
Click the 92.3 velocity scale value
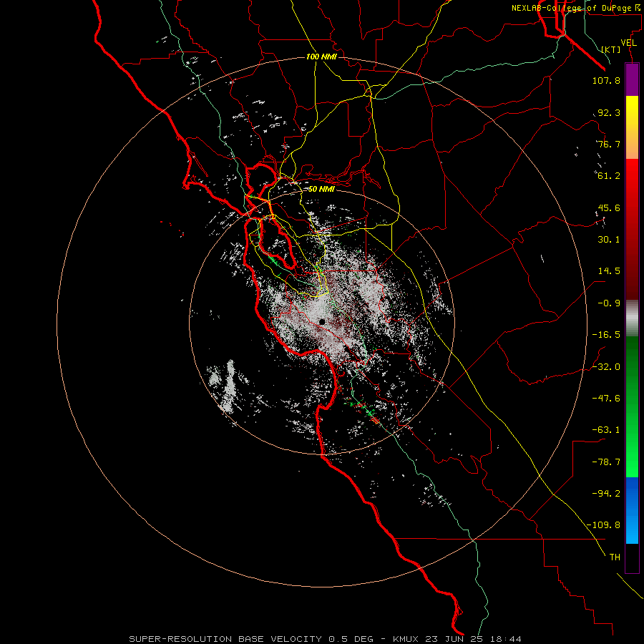click(x=609, y=112)
